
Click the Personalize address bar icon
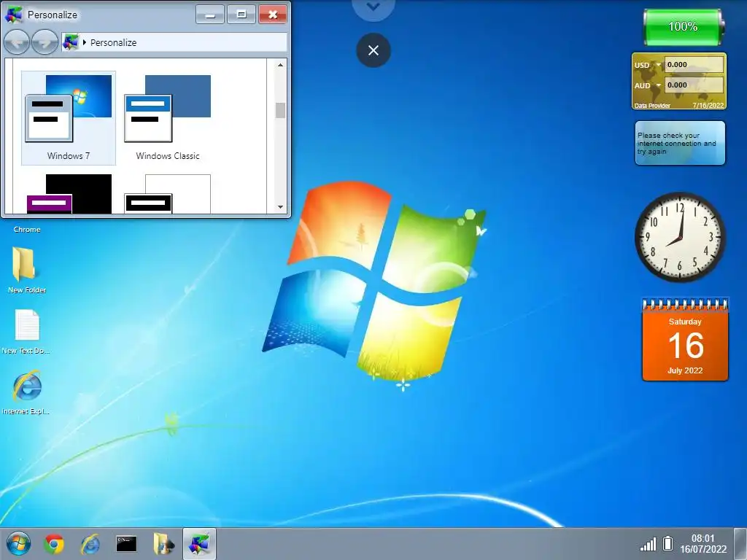pos(71,42)
